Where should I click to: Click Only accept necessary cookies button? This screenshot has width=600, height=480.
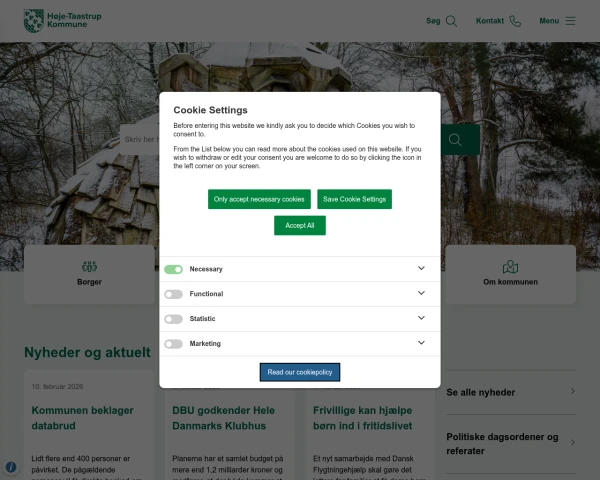(259, 199)
